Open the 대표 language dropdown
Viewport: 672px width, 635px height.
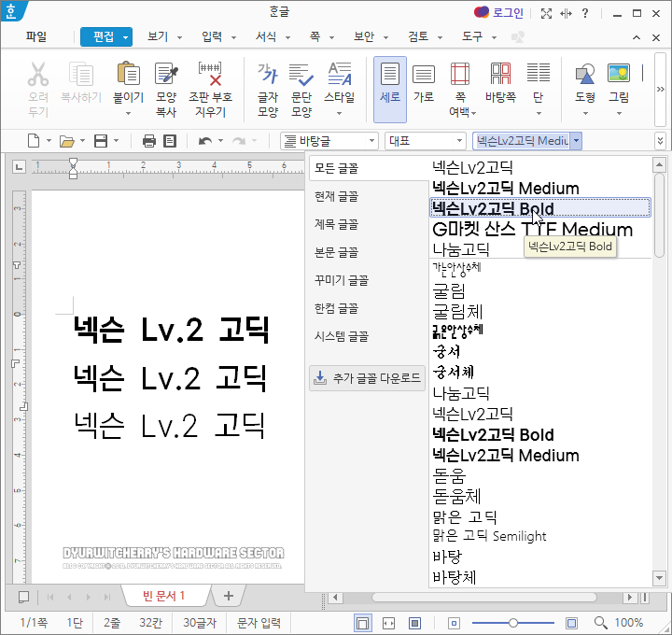tap(459, 141)
